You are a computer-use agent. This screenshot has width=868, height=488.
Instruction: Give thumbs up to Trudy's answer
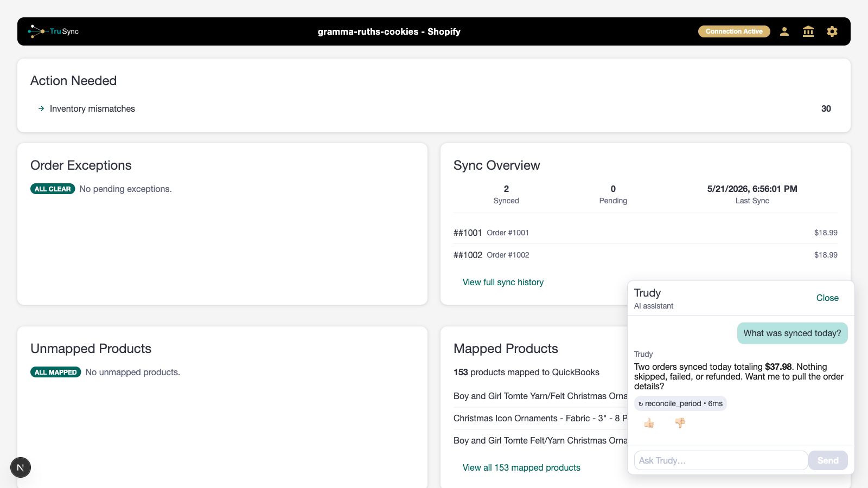[649, 423]
